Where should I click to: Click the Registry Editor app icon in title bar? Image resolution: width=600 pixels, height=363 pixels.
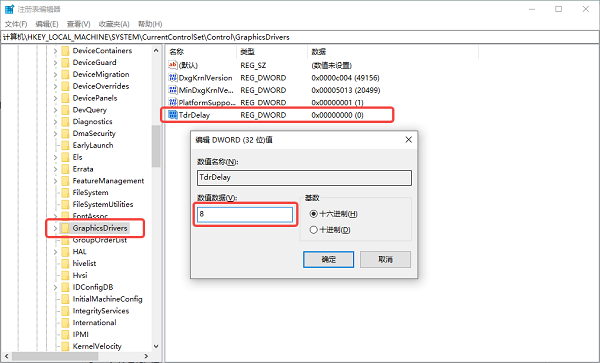point(10,9)
